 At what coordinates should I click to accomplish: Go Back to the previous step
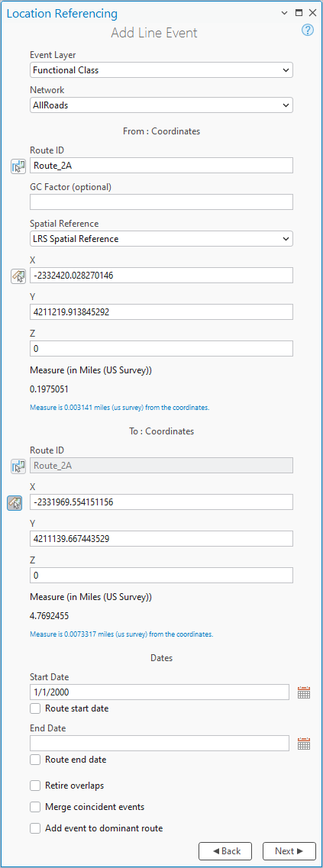tap(225, 851)
